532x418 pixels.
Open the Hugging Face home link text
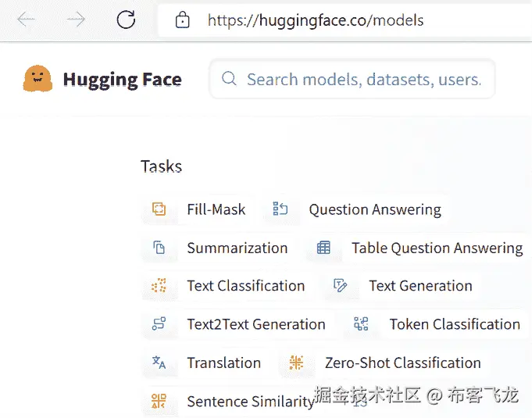(122, 79)
